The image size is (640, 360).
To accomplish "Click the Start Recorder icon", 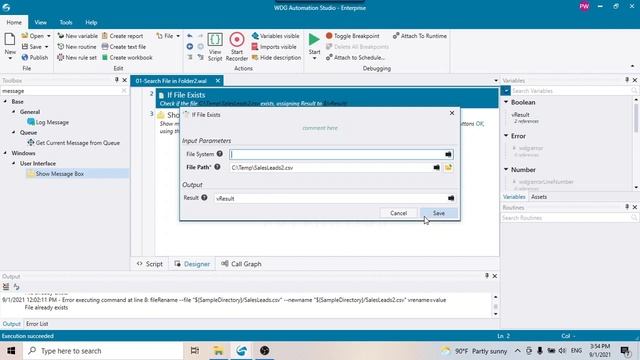I will click(x=237, y=40).
